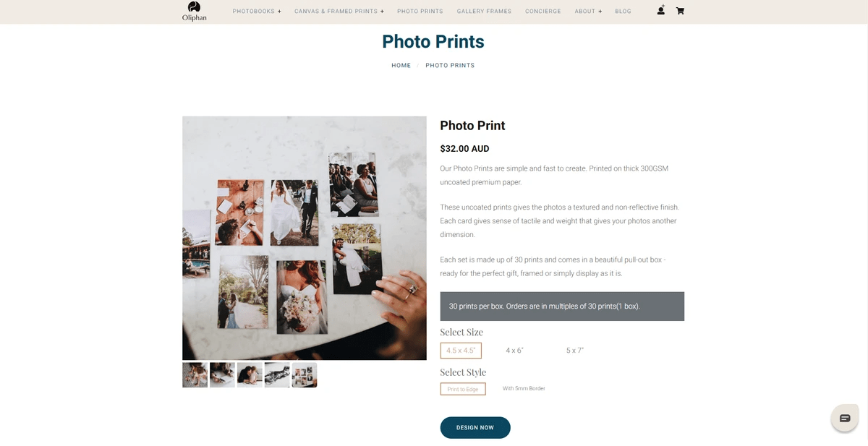
Task: Select the 5 x 7" size option
Action: tap(575, 351)
